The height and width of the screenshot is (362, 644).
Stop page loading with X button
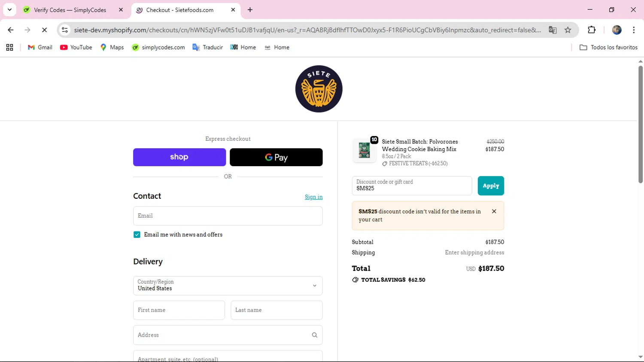point(44,30)
